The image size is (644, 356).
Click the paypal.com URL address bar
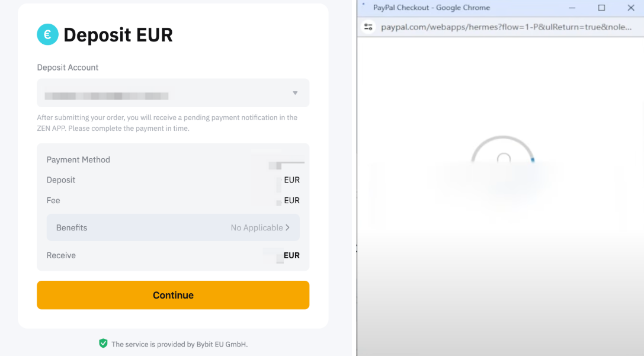506,27
